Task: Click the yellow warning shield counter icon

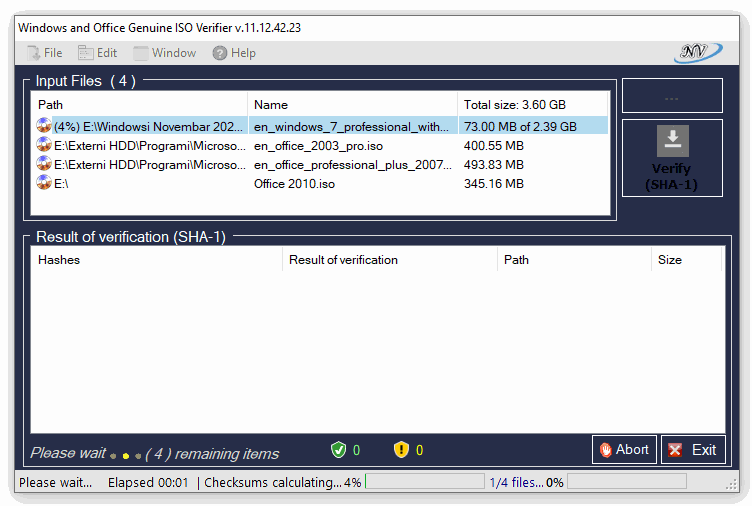Action: [x=401, y=450]
